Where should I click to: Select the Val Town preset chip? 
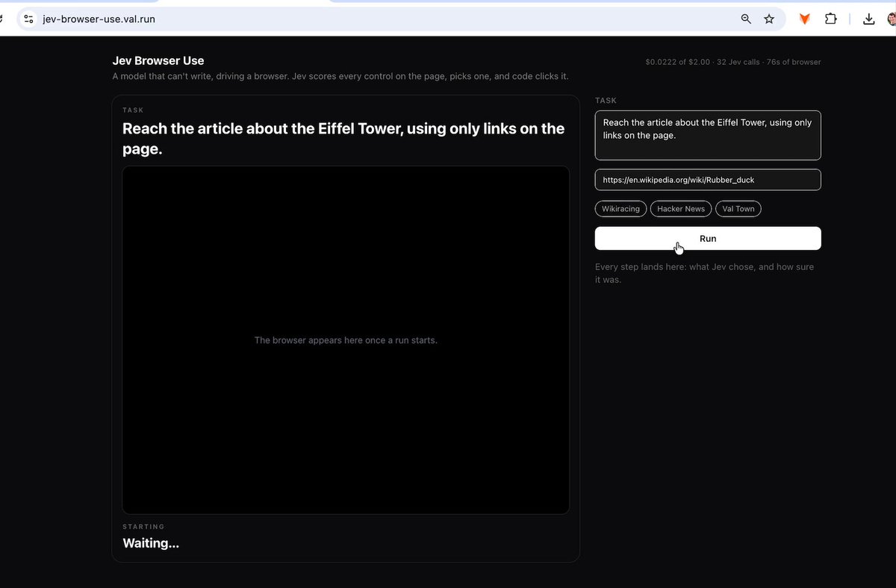click(x=738, y=209)
